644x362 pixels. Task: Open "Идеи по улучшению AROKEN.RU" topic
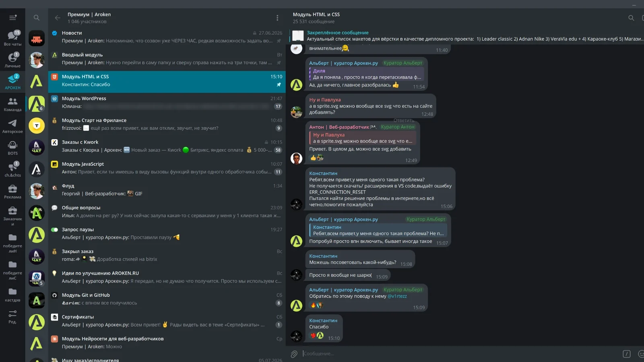[167, 277]
